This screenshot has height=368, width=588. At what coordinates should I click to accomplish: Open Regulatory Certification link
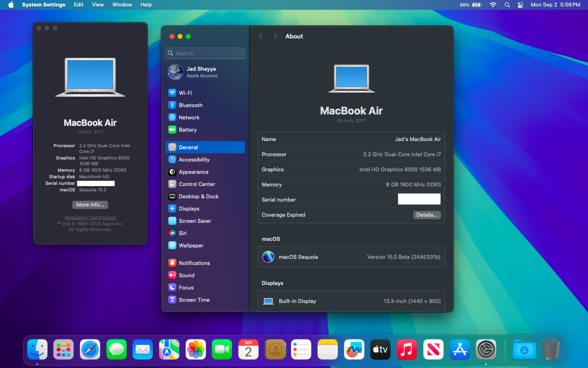pyautogui.click(x=90, y=218)
